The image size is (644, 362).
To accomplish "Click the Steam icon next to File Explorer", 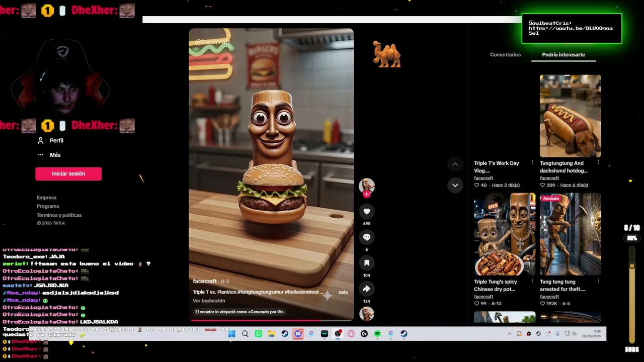I will pyautogui.click(x=285, y=334).
